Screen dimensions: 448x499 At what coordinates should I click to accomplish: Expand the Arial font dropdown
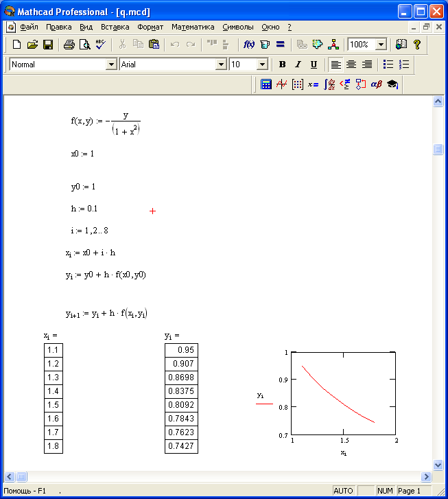coord(221,65)
